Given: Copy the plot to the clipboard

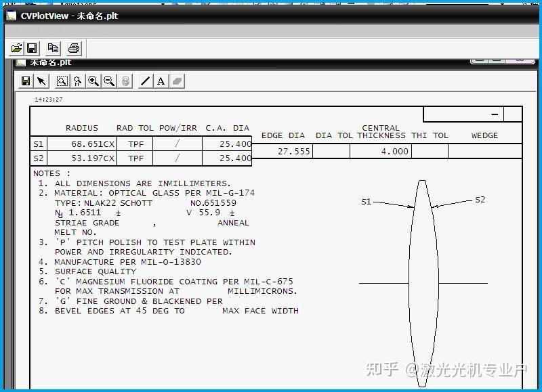Looking at the screenshot, I should 53,48.
